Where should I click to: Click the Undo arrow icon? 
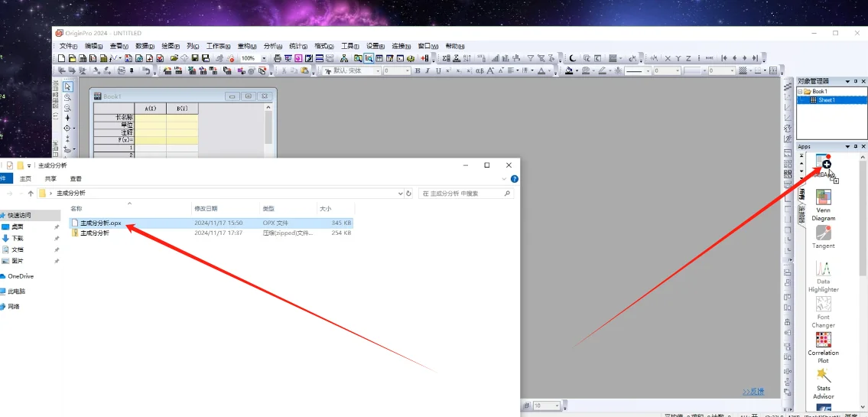pyautogui.click(x=146, y=71)
